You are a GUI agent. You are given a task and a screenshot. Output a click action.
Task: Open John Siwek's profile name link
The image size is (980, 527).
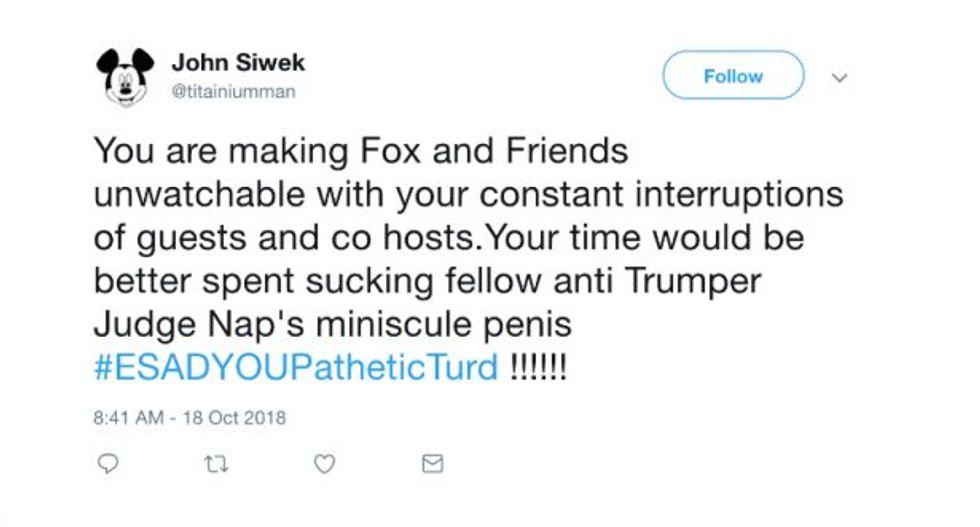238,63
